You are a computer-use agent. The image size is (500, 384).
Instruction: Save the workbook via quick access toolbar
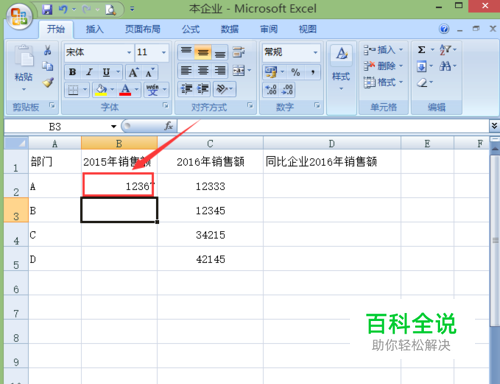point(47,9)
